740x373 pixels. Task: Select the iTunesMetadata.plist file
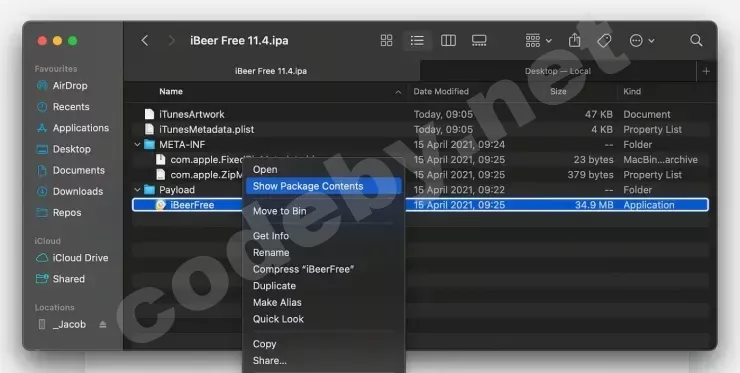pyautogui.click(x=420, y=129)
